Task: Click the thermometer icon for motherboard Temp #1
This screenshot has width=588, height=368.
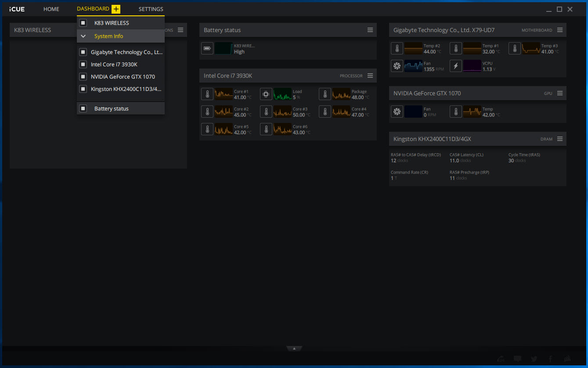Action: (x=456, y=48)
